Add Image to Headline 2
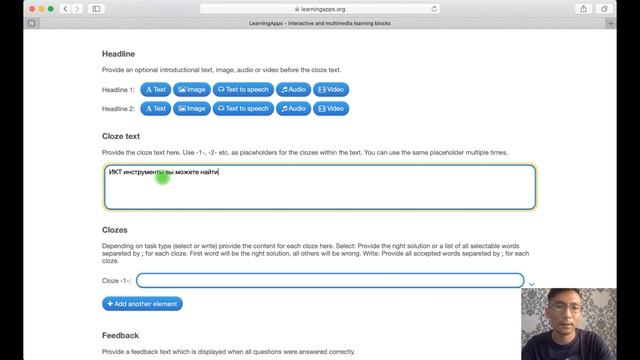The width and height of the screenshot is (640, 360). (191, 109)
